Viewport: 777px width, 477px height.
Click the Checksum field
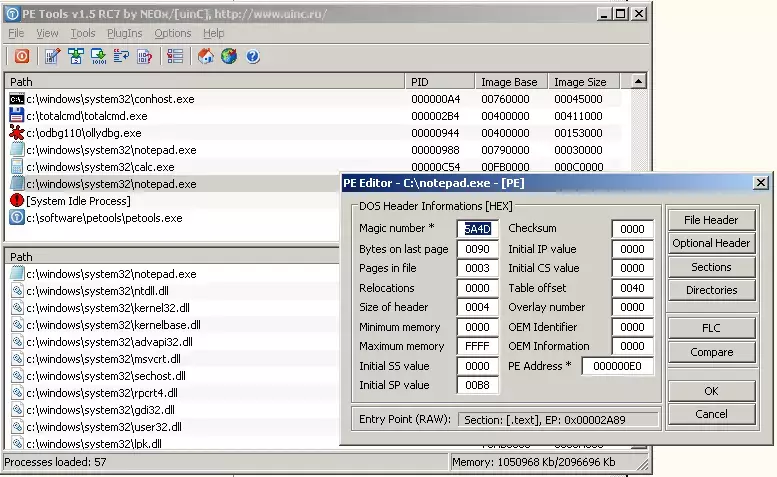(632, 229)
